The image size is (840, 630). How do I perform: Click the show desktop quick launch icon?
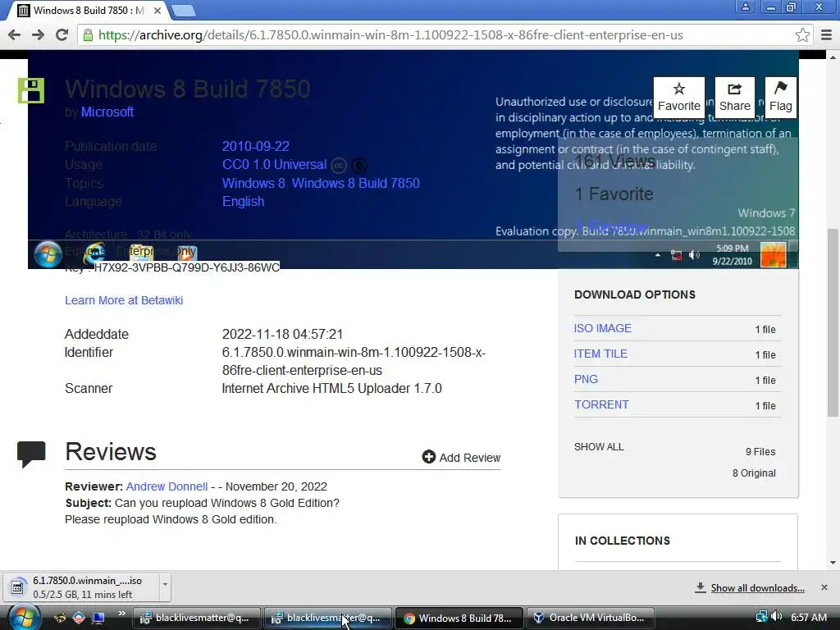click(98, 618)
